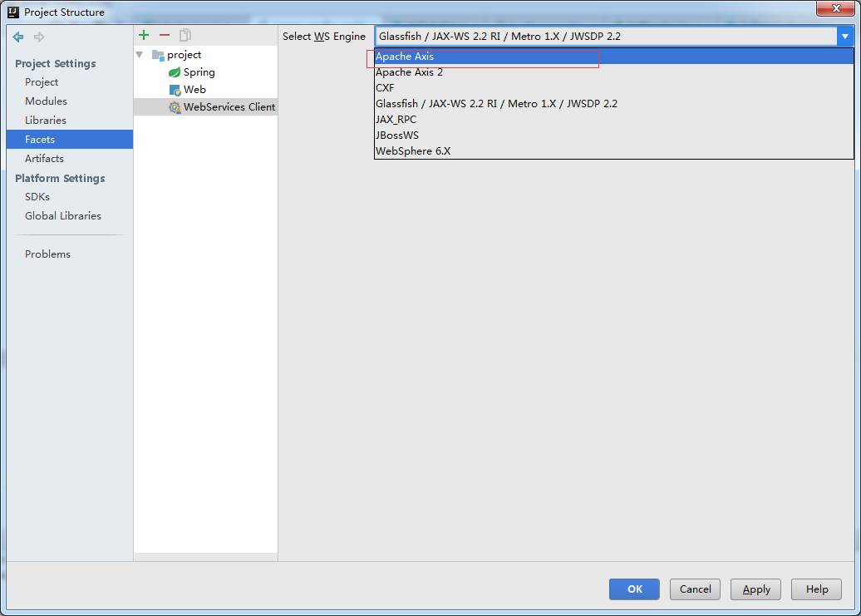Image resolution: width=861 pixels, height=616 pixels.
Task: Click the WebServices Client gear icon
Action: pos(175,107)
